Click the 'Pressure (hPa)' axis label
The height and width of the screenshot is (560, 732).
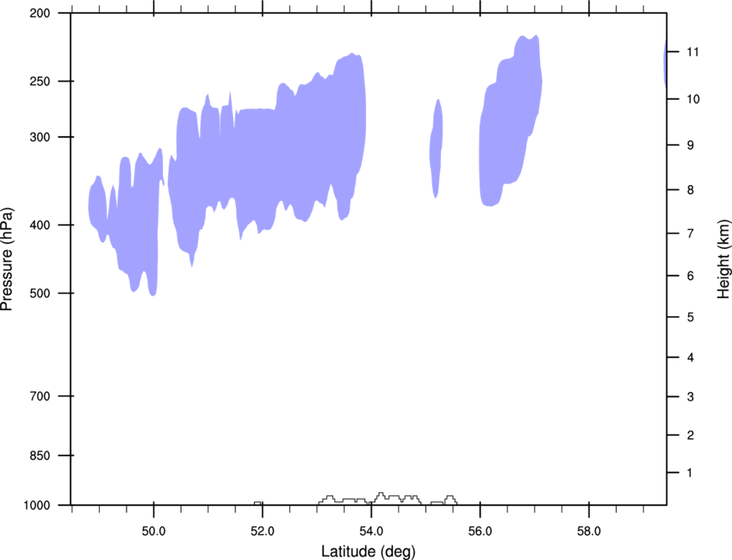tap(7, 259)
